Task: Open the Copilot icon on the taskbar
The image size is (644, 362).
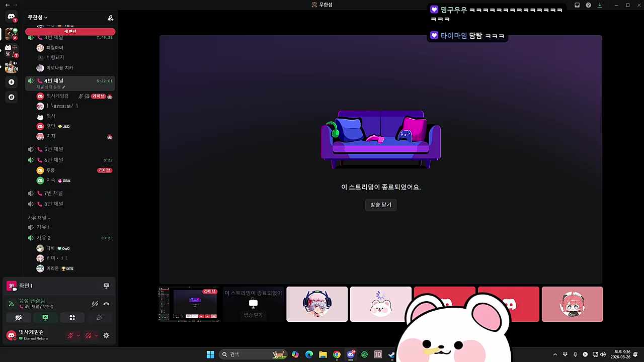Action: point(295,354)
